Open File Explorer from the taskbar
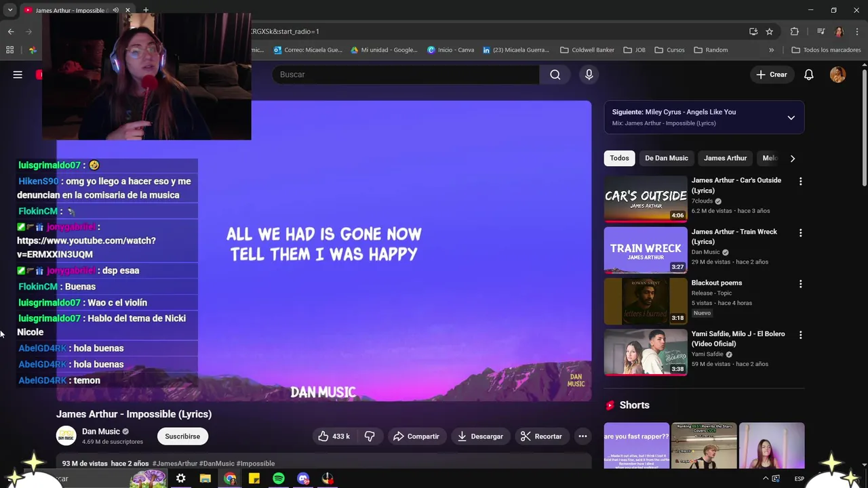The image size is (868, 488). click(205, 479)
